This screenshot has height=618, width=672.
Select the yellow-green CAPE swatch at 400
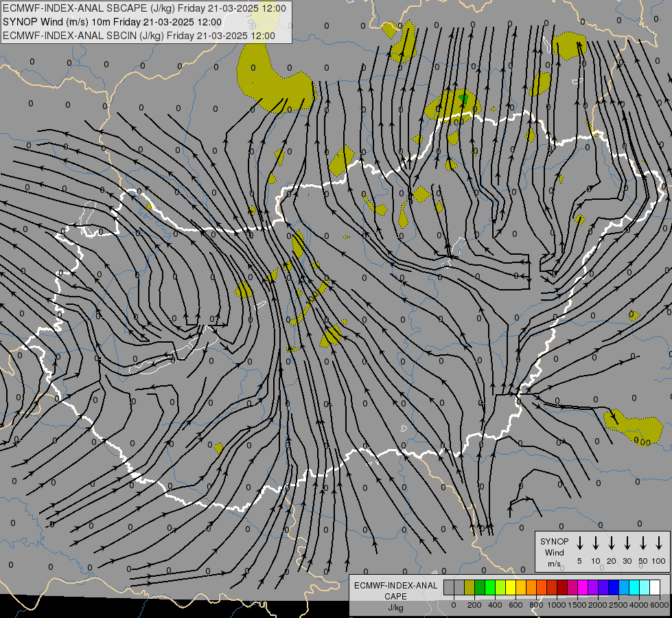point(500,587)
